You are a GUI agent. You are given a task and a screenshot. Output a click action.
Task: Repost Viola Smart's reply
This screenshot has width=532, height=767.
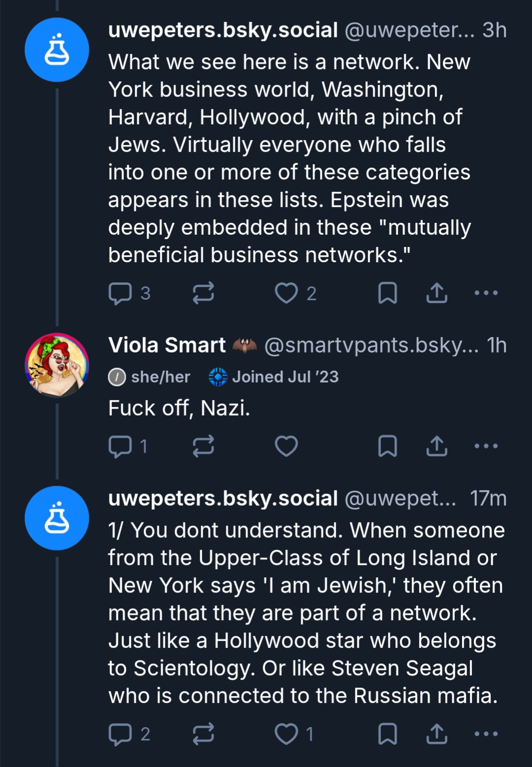[x=203, y=446]
